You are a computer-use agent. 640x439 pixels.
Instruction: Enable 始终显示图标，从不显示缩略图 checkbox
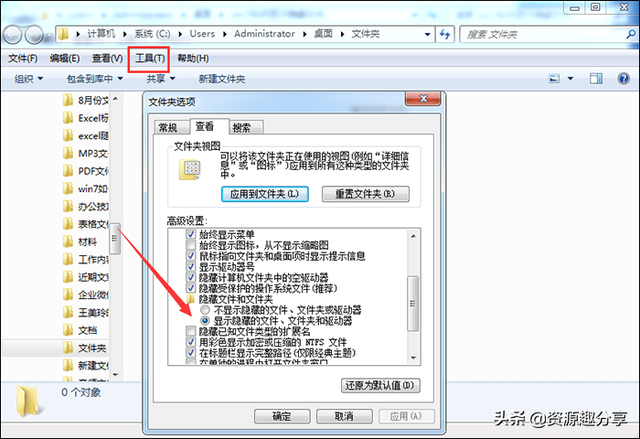click(191, 245)
